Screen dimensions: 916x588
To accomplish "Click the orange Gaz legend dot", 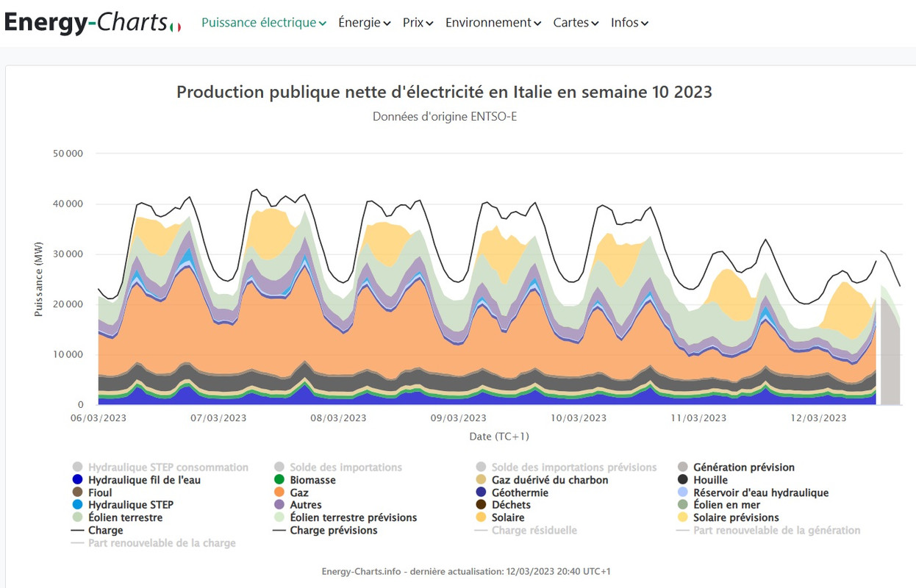I will (x=279, y=492).
